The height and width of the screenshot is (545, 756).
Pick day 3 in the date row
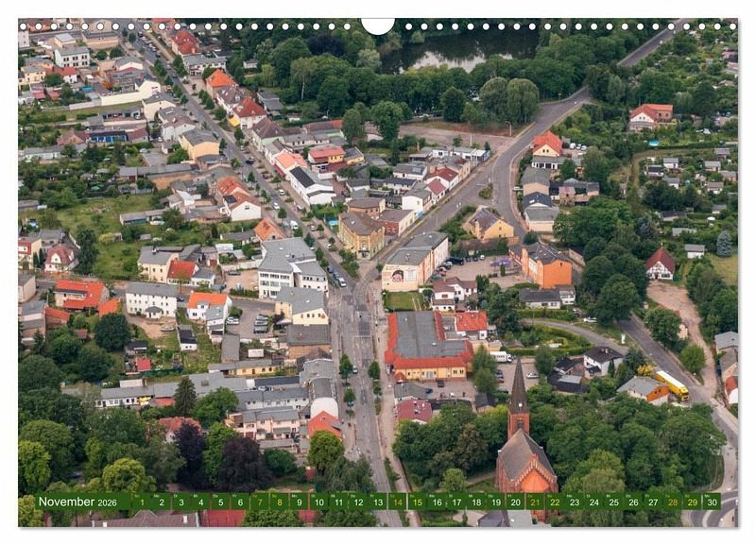point(181,502)
